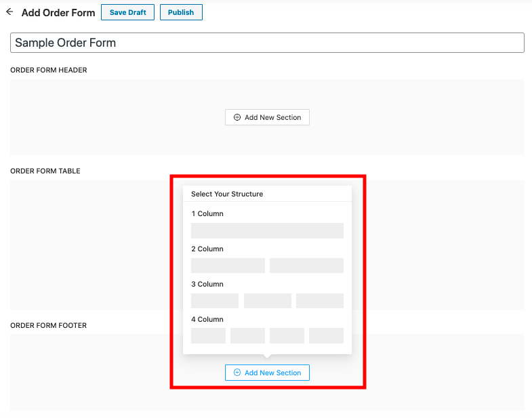The image size is (532, 418).
Task: Add New Section in Order Form Header
Action: (267, 117)
